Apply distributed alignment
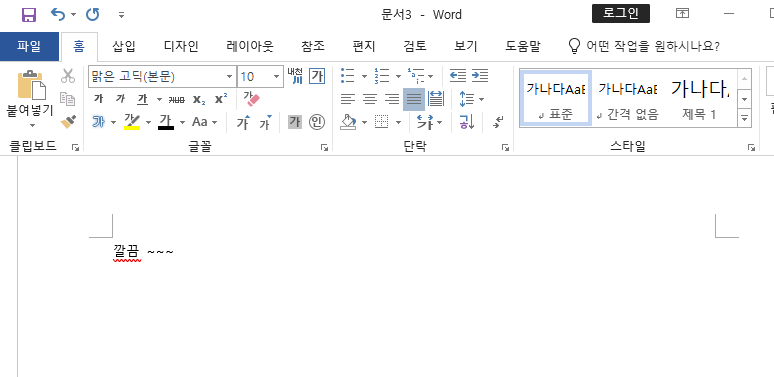 pyautogui.click(x=436, y=99)
